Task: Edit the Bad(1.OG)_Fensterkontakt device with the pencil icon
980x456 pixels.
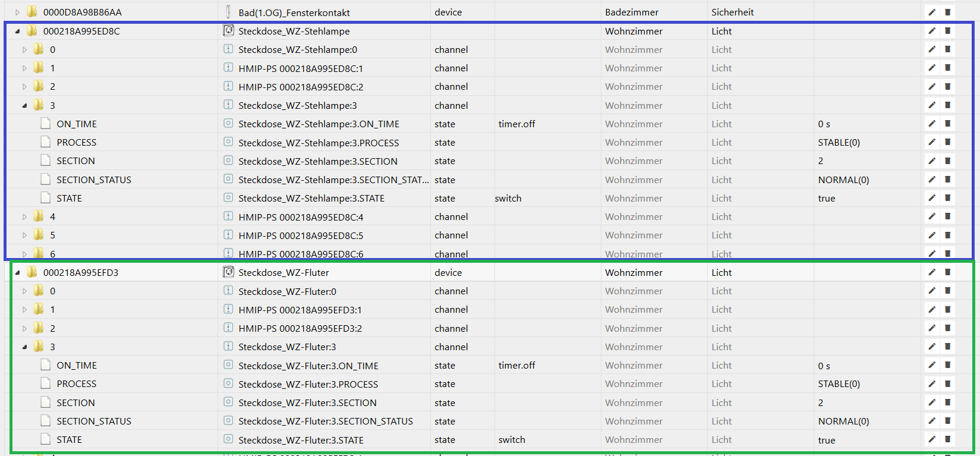Action: [x=932, y=12]
